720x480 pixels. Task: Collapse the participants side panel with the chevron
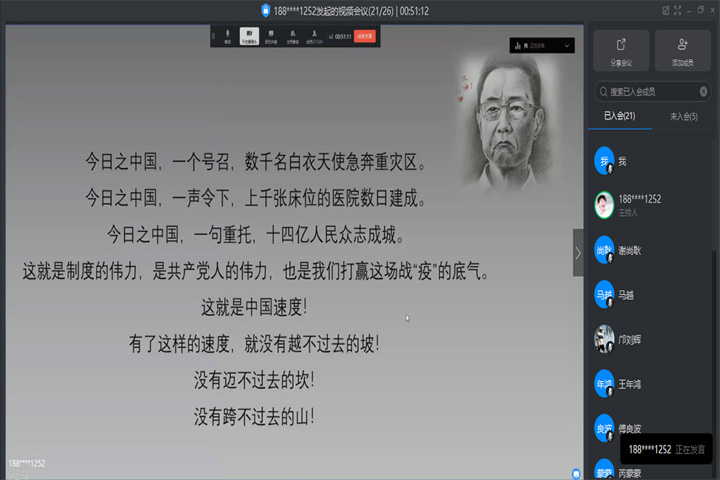pos(578,253)
